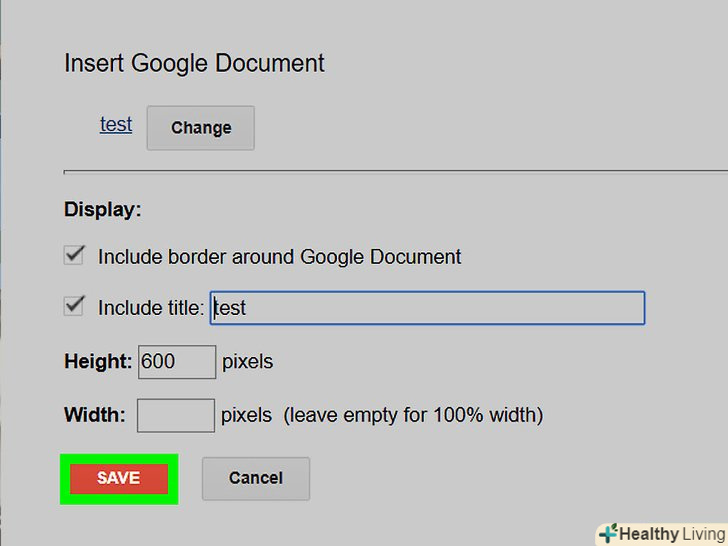Open the test document link
728x546 pixels.
pyautogui.click(x=116, y=125)
